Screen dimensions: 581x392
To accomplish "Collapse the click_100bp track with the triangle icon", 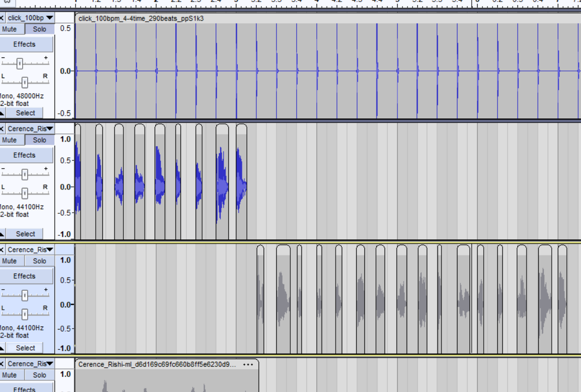I will point(3,113).
